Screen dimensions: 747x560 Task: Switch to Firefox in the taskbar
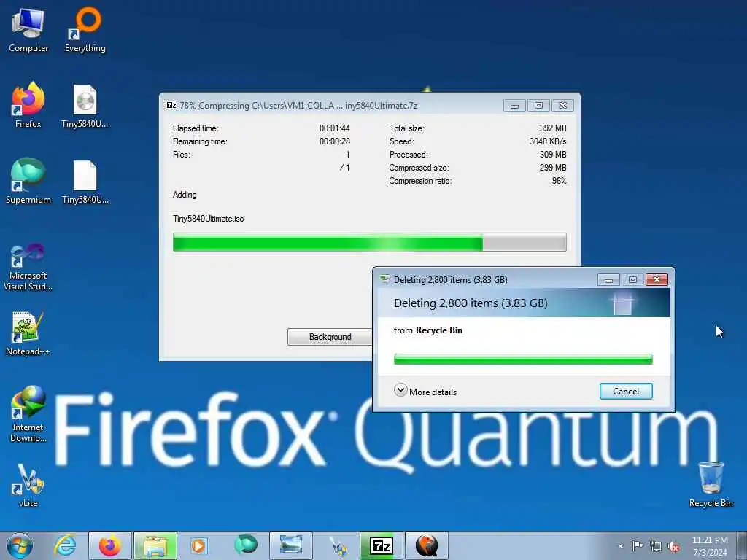110,545
